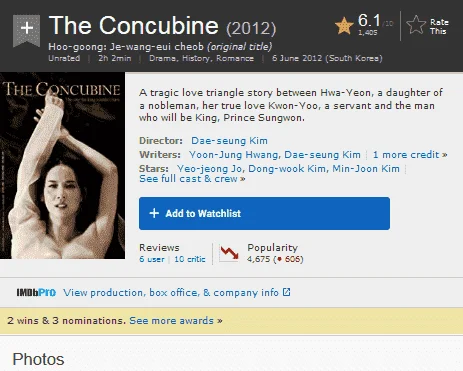Expand the 1 more credit link
Image resolution: width=463 pixels, height=371 pixels.
[410, 155]
